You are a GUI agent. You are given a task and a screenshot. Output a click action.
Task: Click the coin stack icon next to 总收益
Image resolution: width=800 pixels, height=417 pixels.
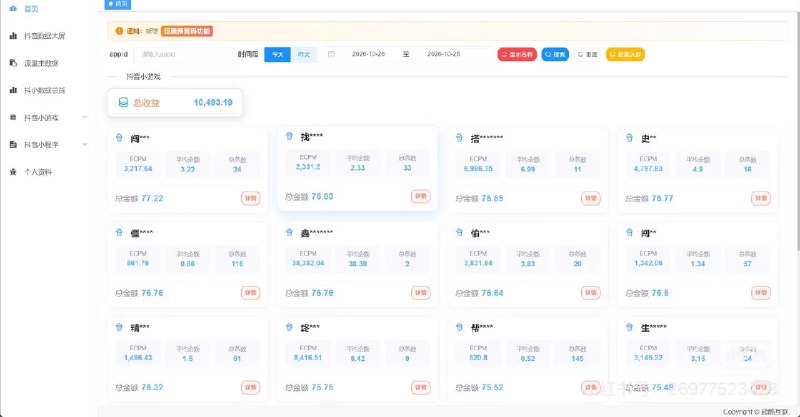point(123,103)
